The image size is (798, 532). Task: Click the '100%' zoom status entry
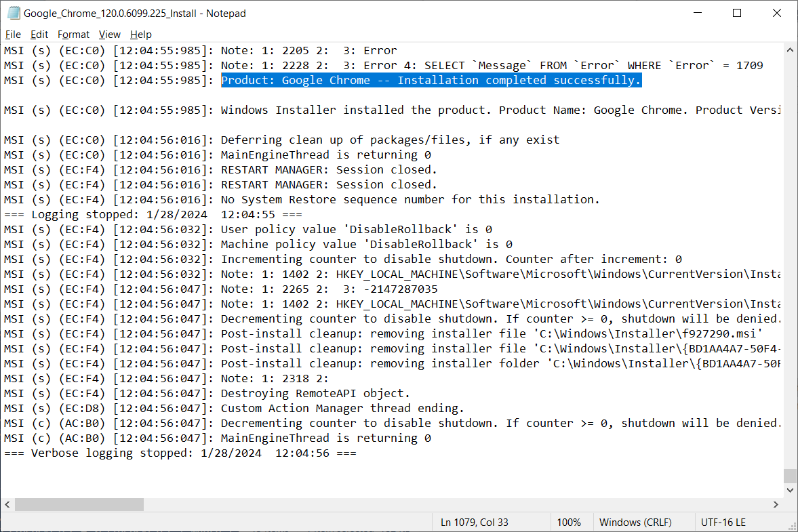point(569,523)
